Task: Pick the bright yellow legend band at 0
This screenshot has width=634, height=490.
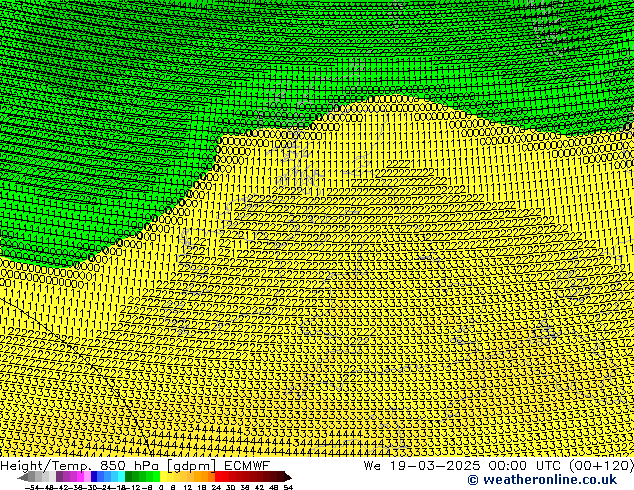Action: pos(163,477)
